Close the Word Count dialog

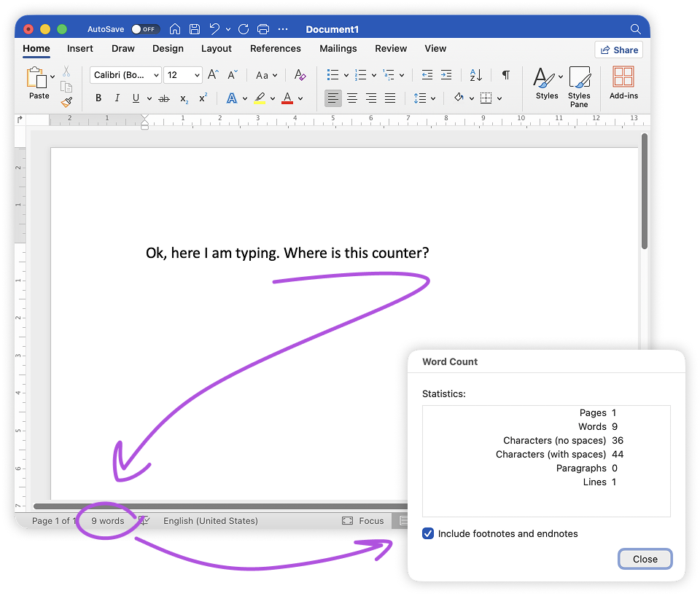645,559
